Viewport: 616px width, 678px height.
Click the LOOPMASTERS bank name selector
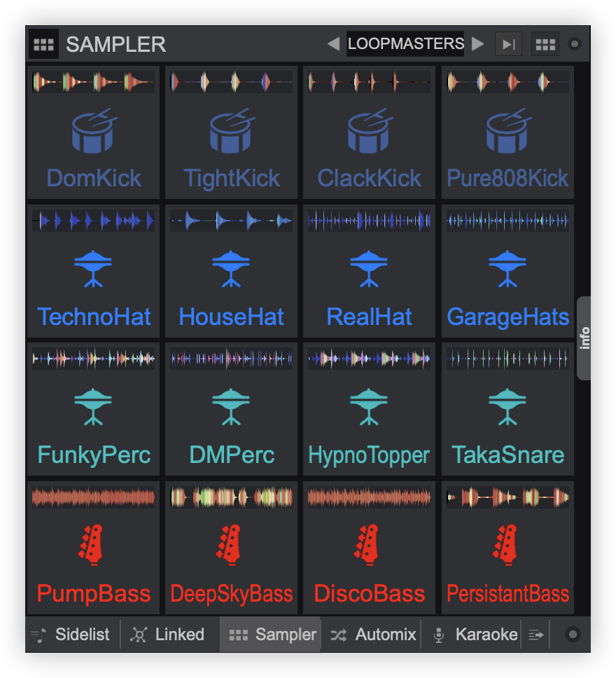coord(405,43)
